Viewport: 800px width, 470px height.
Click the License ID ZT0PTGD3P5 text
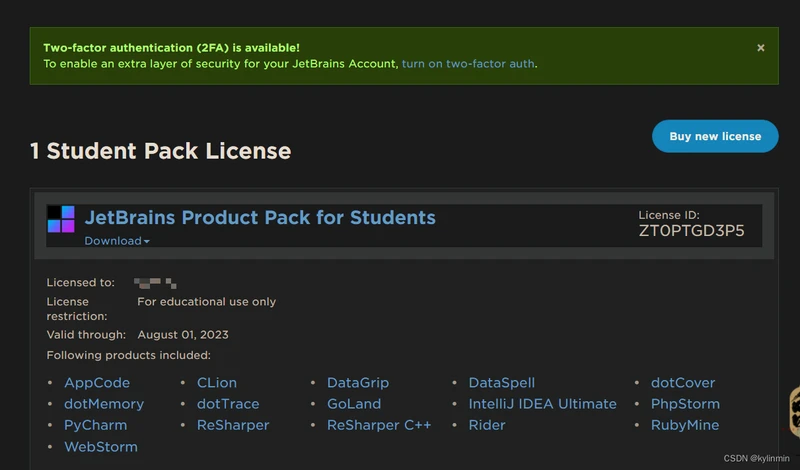point(691,231)
